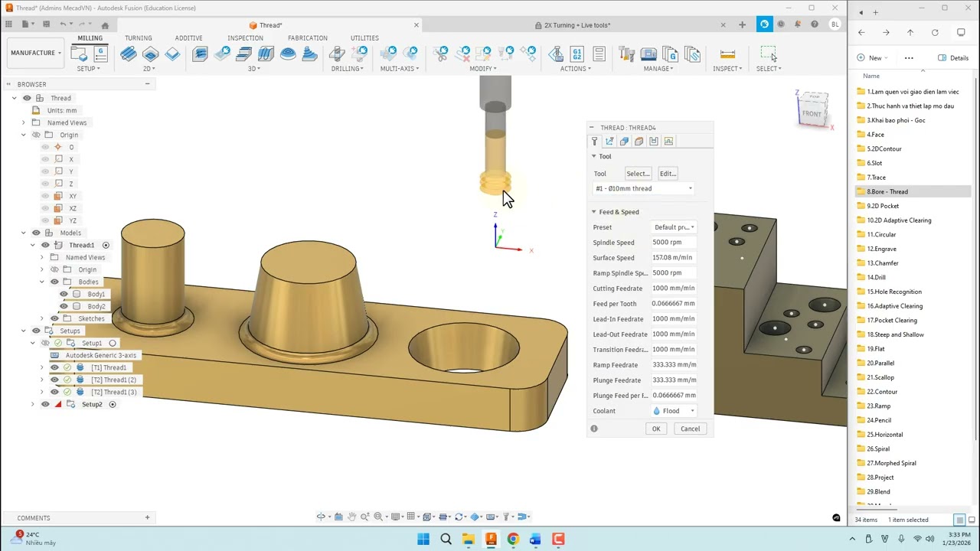Open the Tool Library icon in Manage
980x551 pixels.
[x=627, y=54]
